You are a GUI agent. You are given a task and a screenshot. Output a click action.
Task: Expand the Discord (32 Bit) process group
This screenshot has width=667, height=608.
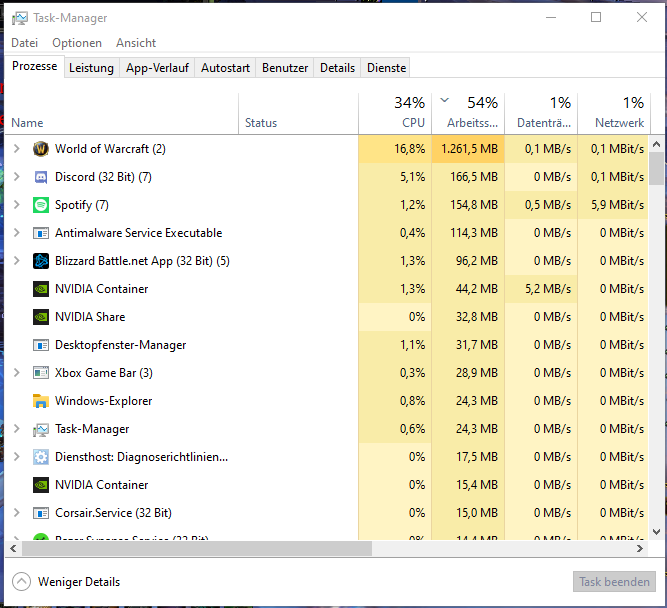17,177
